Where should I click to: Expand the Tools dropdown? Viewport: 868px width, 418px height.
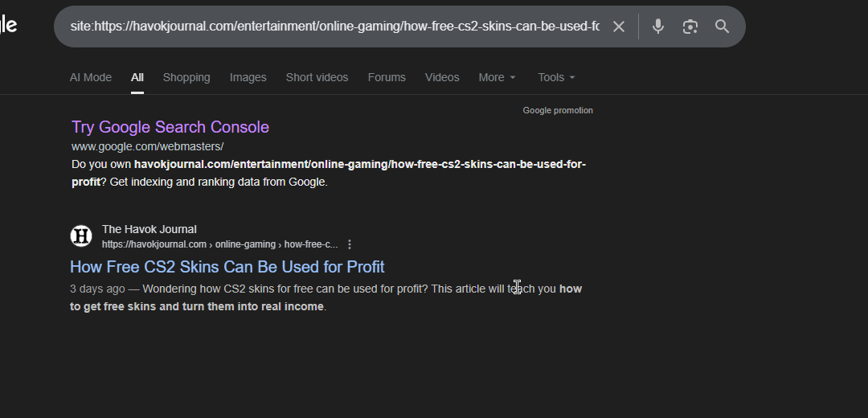[556, 77]
